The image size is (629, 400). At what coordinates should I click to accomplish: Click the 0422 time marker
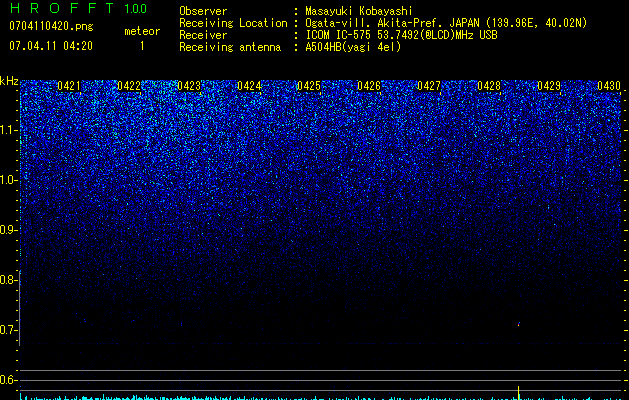pos(129,86)
